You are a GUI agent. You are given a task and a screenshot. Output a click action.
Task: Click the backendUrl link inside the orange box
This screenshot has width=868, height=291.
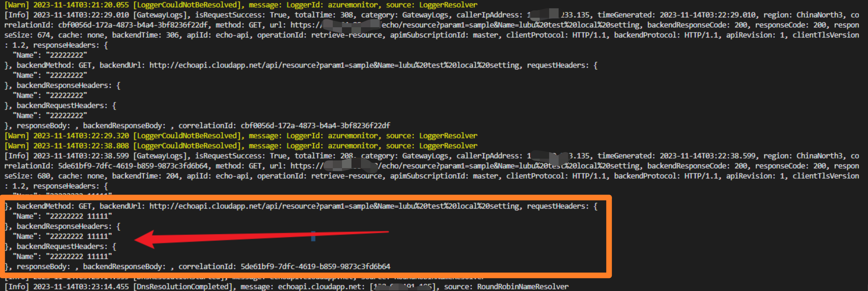tap(334, 206)
